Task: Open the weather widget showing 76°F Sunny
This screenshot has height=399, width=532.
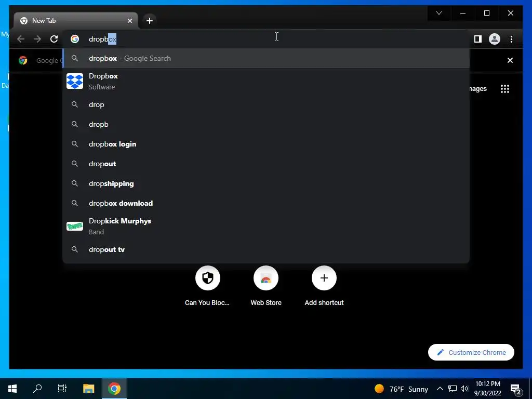Action: click(402, 389)
